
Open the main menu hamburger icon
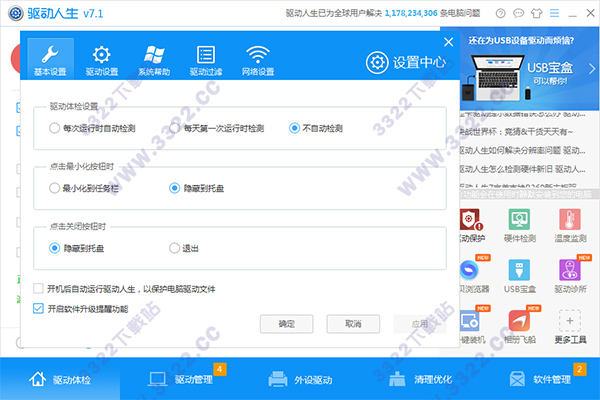[554, 13]
